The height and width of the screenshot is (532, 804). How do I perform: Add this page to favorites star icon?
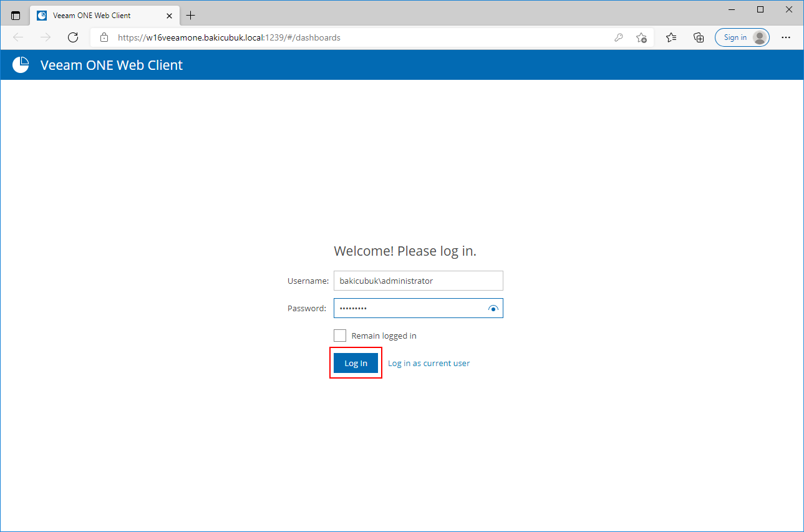[641, 37]
